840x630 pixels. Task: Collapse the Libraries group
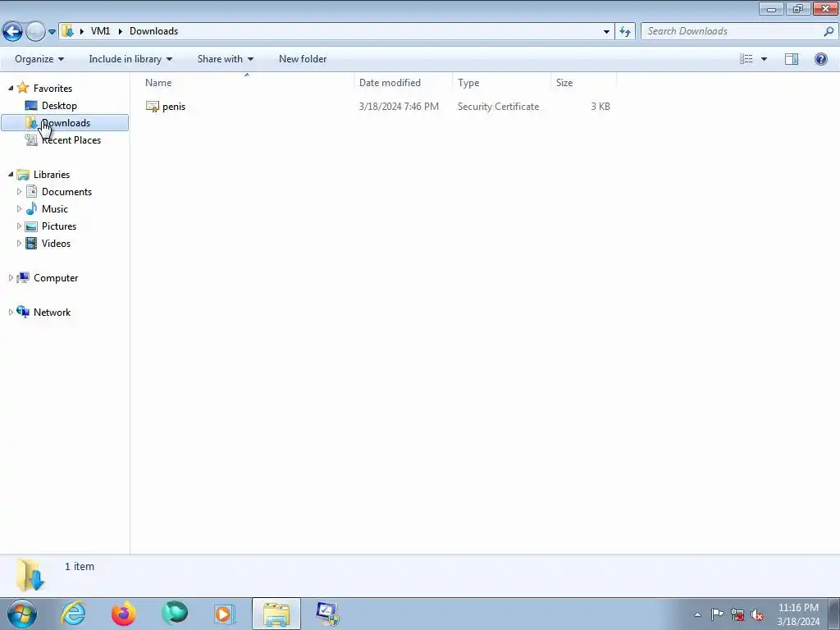[11, 174]
